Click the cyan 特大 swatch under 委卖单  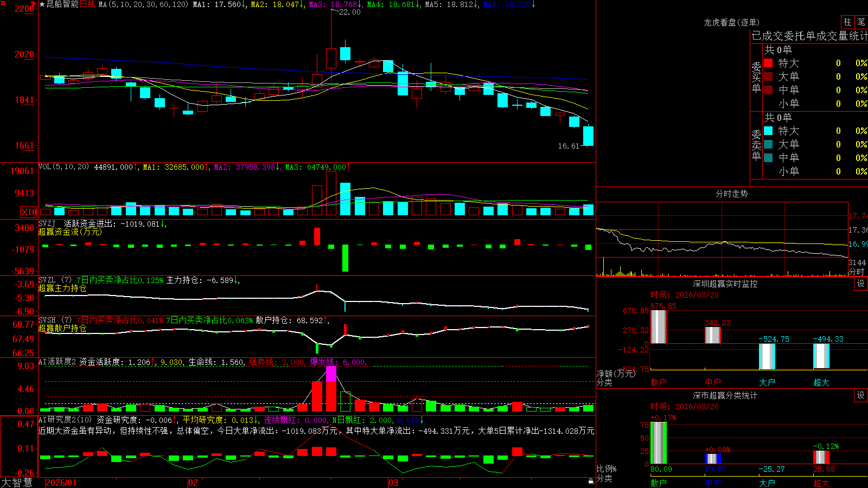pos(768,131)
